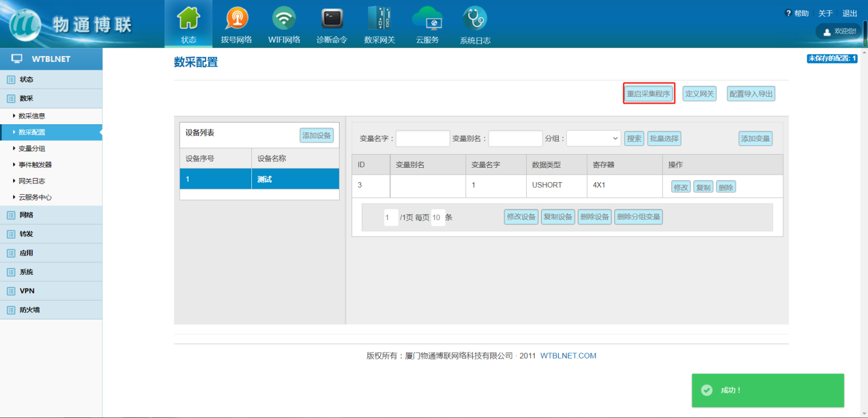Click the 配置导入导出 button

[x=751, y=94]
